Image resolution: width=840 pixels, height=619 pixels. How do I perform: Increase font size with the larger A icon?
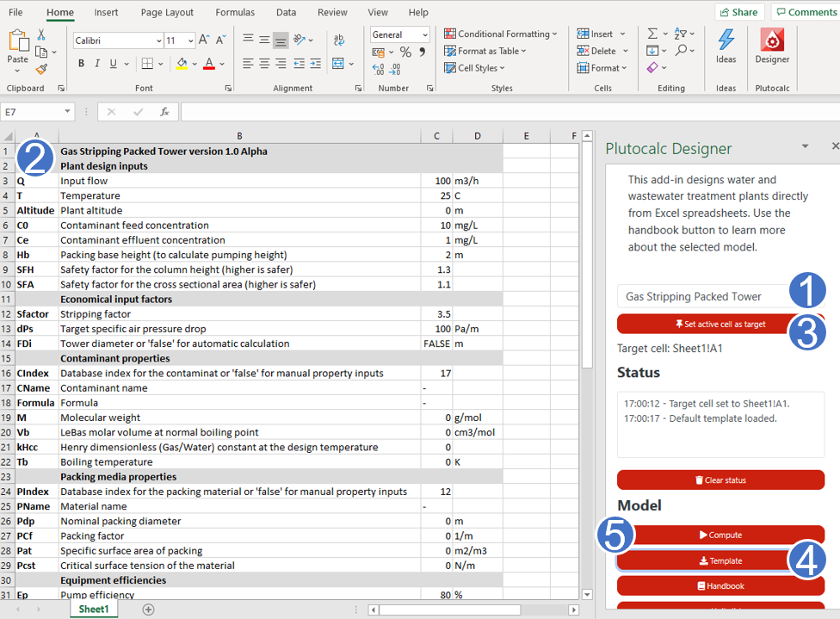[x=204, y=40]
